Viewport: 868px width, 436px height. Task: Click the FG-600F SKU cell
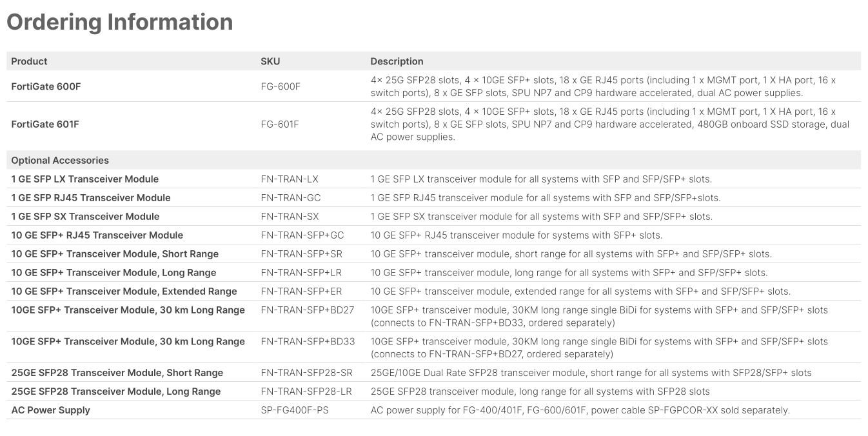pyautogui.click(x=281, y=86)
